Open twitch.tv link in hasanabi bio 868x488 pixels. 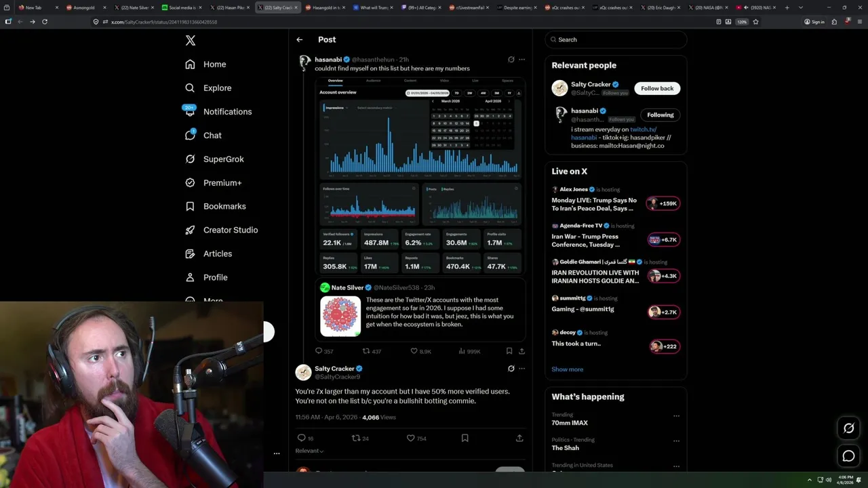coord(643,129)
